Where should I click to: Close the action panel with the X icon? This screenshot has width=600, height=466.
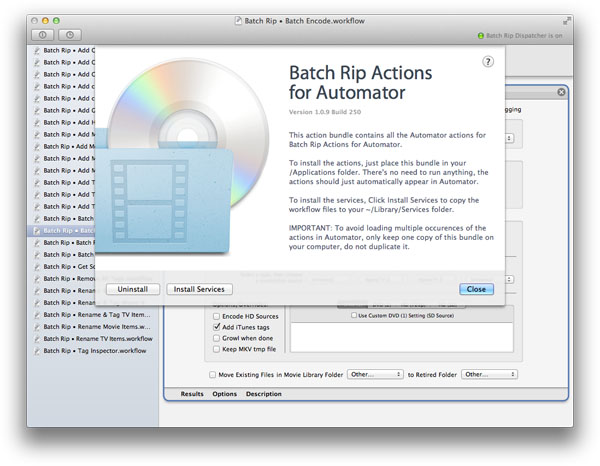561,92
